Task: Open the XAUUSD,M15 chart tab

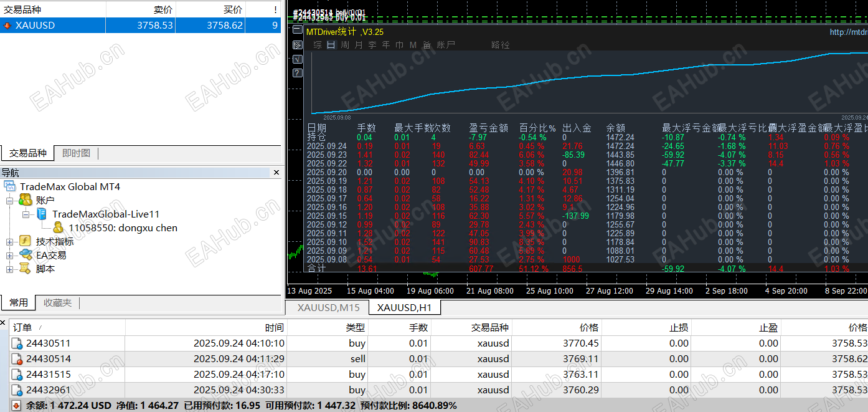Action: click(x=328, y=307)
